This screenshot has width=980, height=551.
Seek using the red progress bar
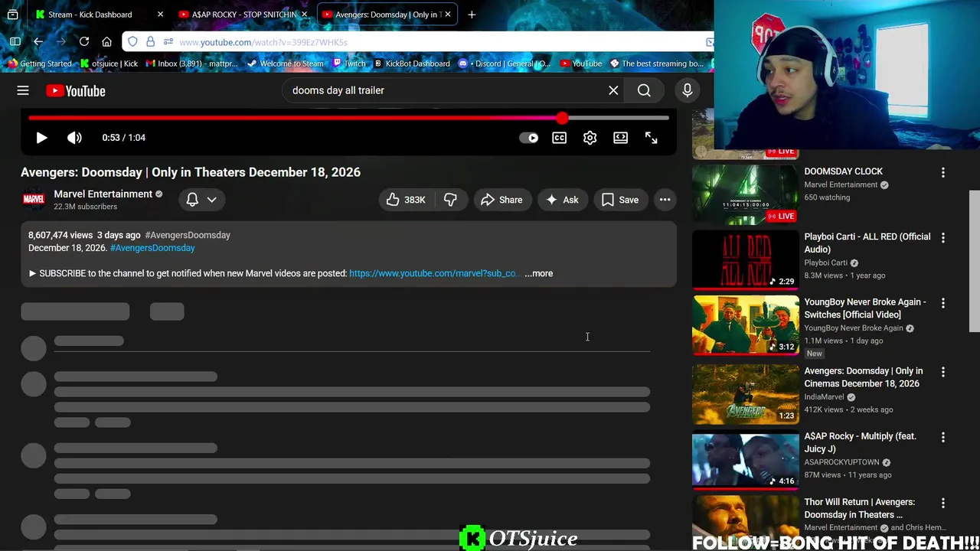tap(348, 118)
